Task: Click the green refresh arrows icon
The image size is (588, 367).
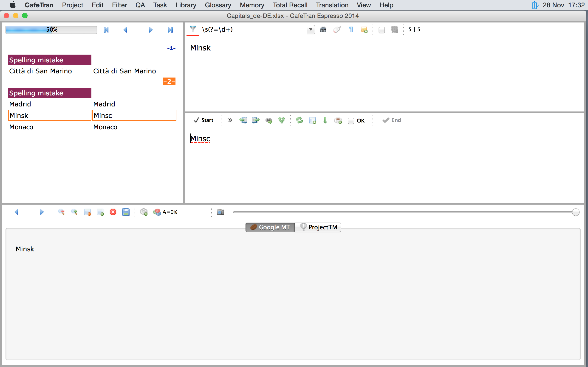Action: tap(299, 120)
